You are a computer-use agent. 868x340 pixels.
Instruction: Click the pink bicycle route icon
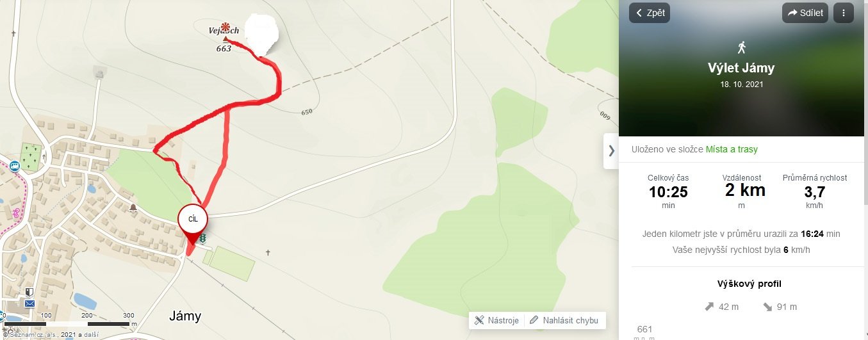tap(15, 213)
